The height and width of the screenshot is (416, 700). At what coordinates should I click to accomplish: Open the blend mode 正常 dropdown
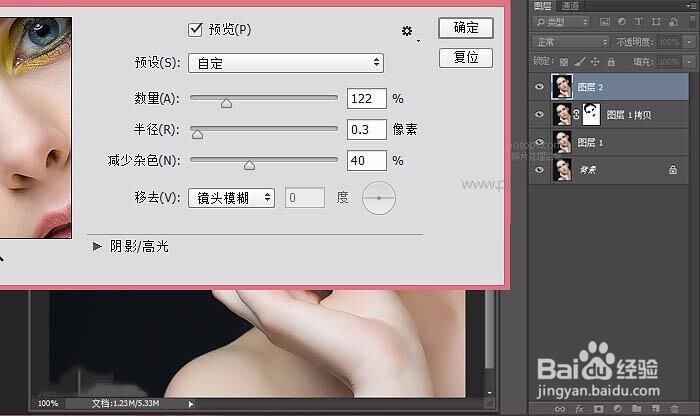[x=571, y=42]
